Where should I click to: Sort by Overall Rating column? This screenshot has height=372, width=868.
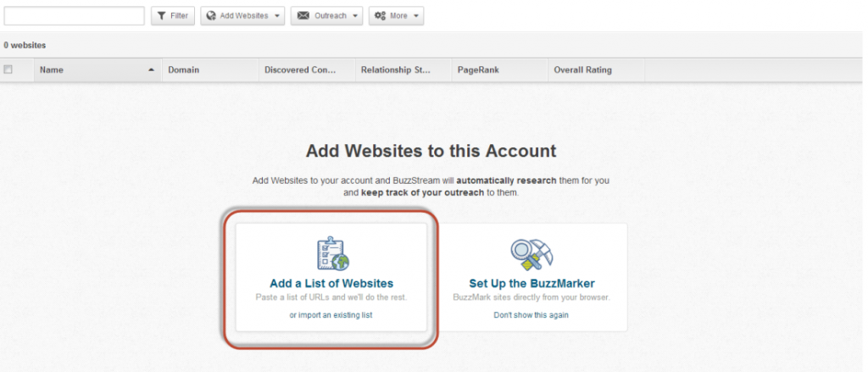596,69
